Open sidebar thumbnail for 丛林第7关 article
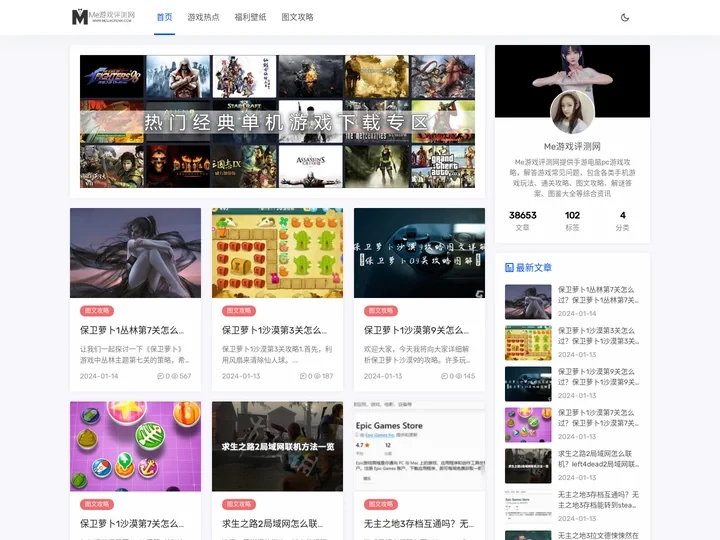The width and height of the screenshot is (720, 540). tap(528, 302)
